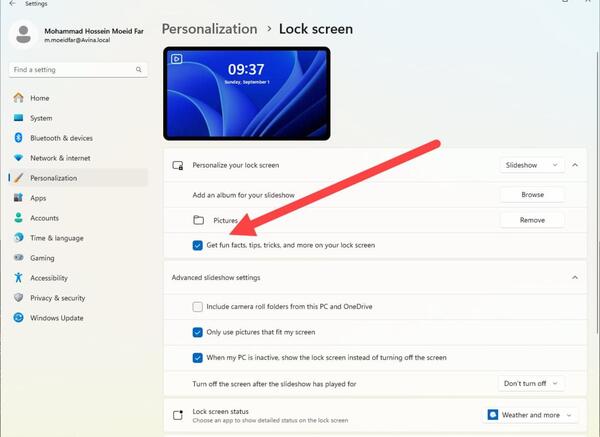The height and width of the screenshot is (437, 600).
Task: Uncheck fun facts, tips, tricks checkbox
Action: point(197,245)
